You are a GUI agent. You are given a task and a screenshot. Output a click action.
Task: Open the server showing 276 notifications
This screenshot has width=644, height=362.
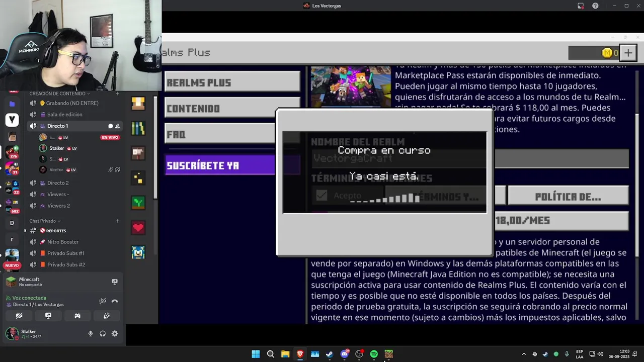[12, 152]
